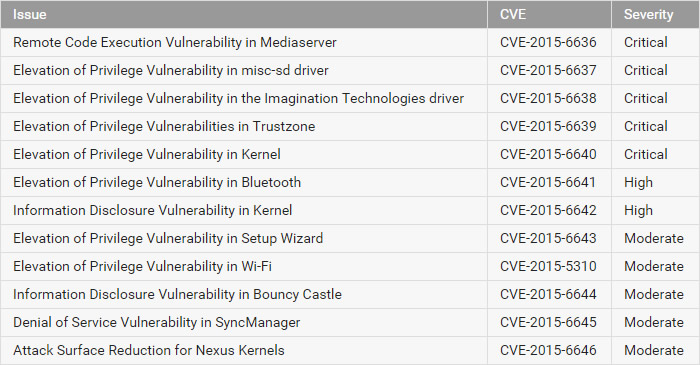The image size is (700, 365).
Task: Open CVE-2015-6637 entry
Action: click(548, 71)
